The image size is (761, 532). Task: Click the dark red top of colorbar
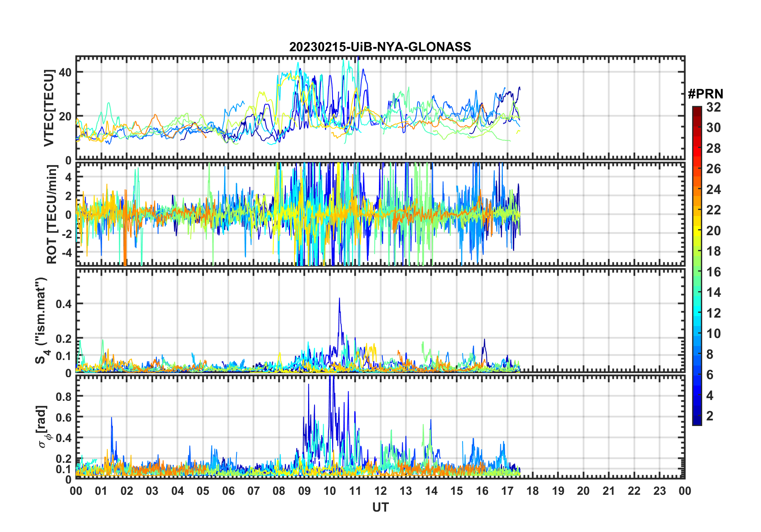coord(697,110)
